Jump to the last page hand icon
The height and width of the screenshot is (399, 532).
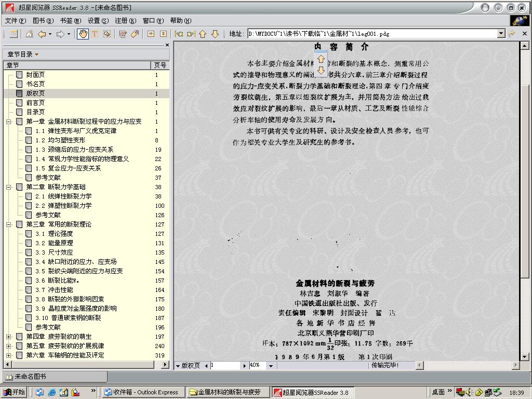click(x=191, y=34)
